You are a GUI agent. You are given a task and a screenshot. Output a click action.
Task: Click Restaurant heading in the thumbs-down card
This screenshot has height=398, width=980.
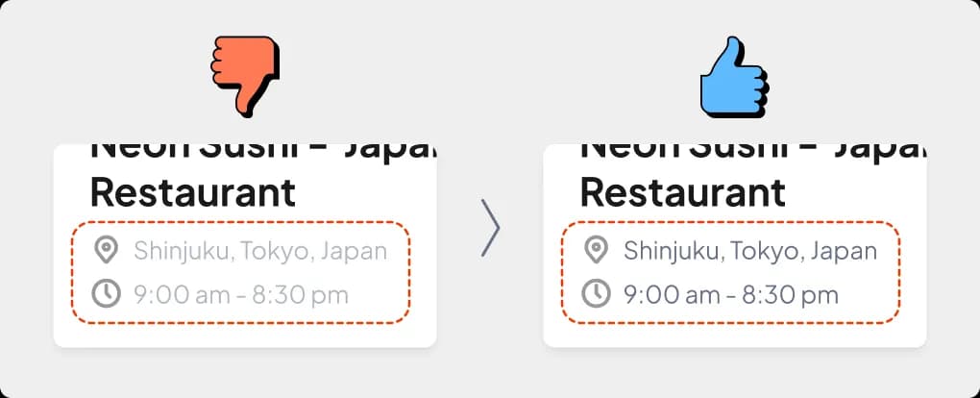[193, 192]
